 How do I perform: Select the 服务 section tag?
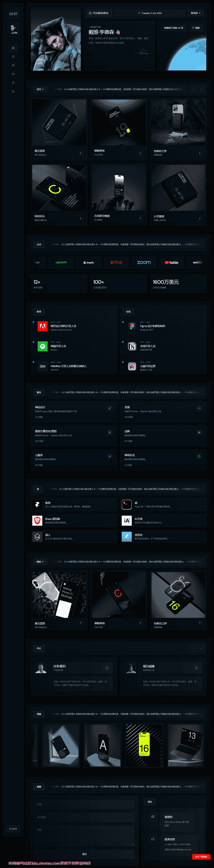(x=39, y=392)
